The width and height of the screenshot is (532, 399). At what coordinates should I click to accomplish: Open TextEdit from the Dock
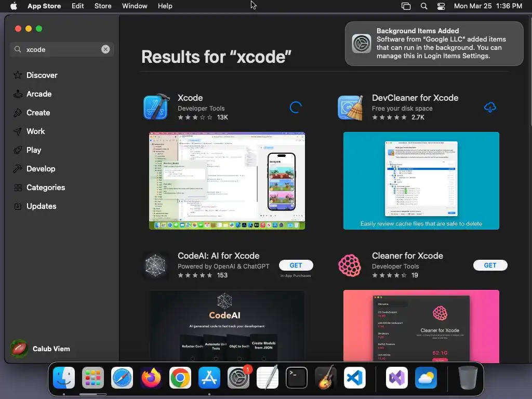pos(268,378)
